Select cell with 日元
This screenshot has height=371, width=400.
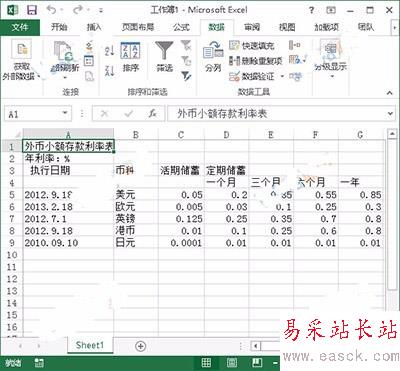136,243
